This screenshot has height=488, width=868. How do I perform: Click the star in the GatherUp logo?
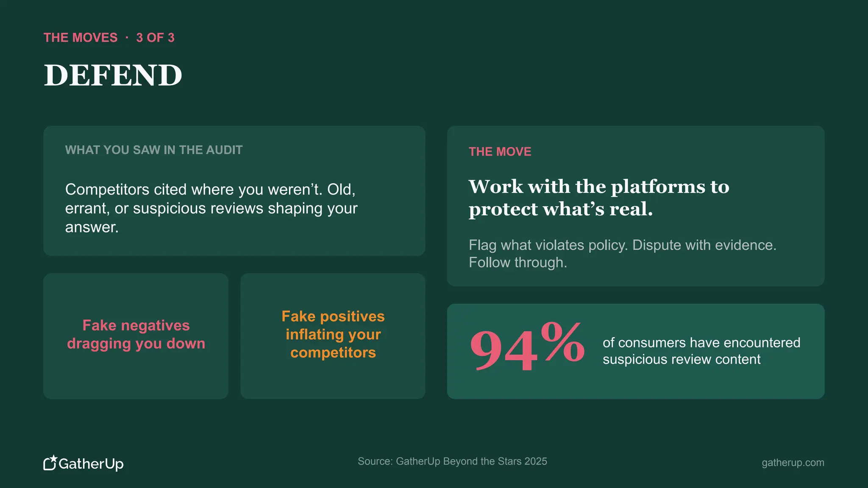[x=53, y=458]
